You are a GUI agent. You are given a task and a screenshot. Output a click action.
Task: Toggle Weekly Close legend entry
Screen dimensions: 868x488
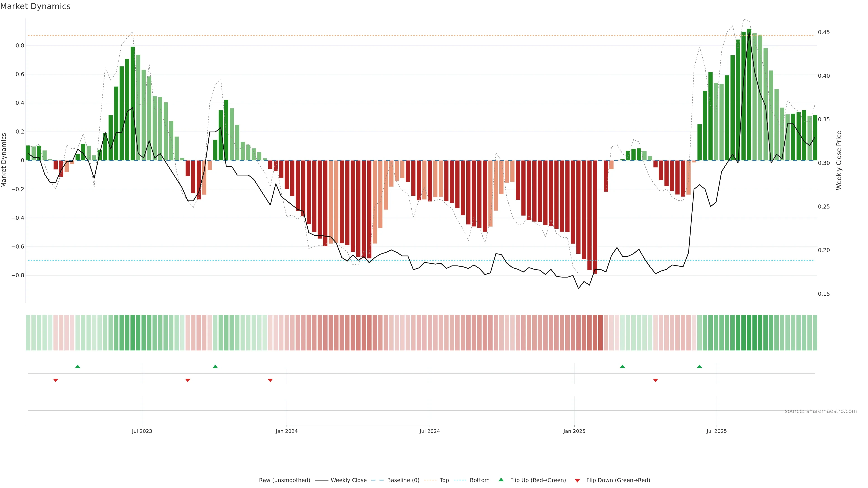[x=348, y=480]
